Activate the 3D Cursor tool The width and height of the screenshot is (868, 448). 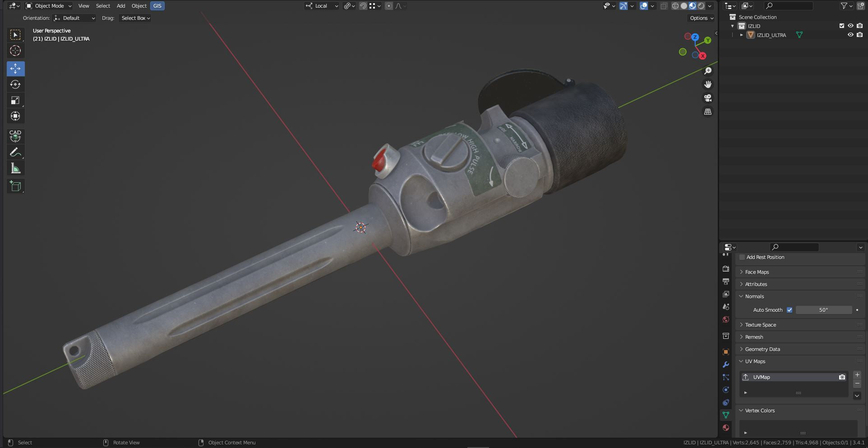(15, 51)
